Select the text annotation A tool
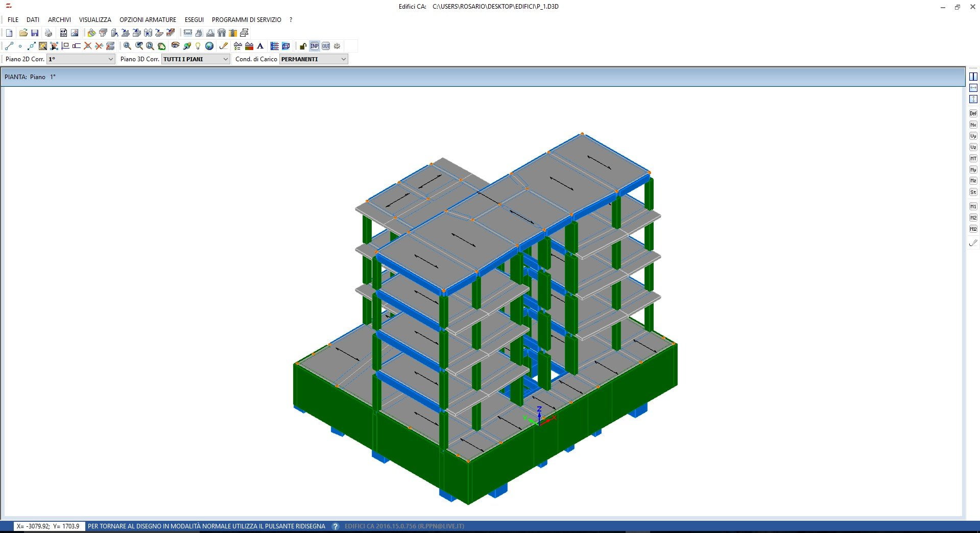 (x=260, y=46)
